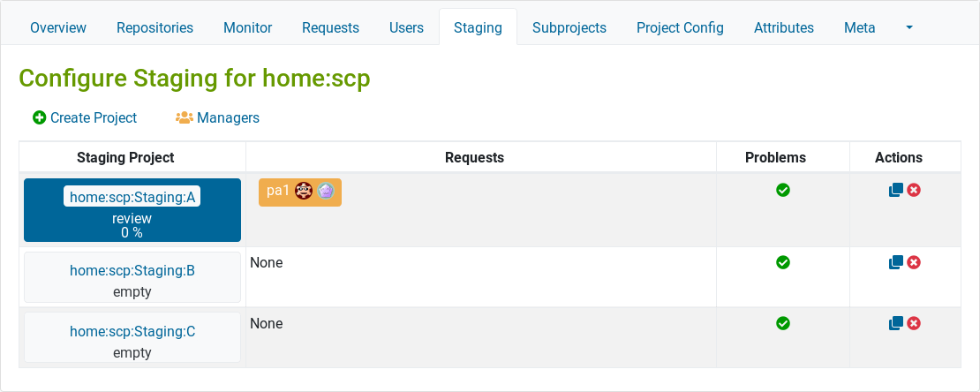980x392 pixels.
Task: Click the copy icon for home:scp:Staging:A
Action: tap(896, 190)
